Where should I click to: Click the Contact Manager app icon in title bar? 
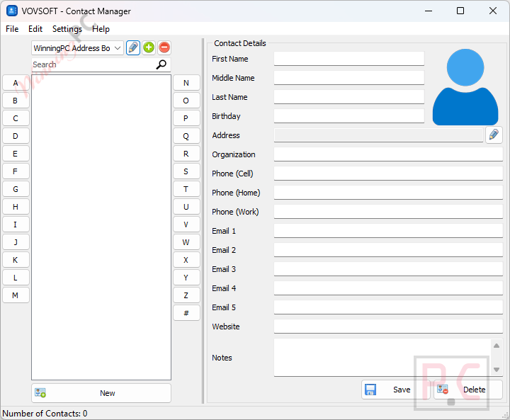pyautogui.click(x=12, y=11)
